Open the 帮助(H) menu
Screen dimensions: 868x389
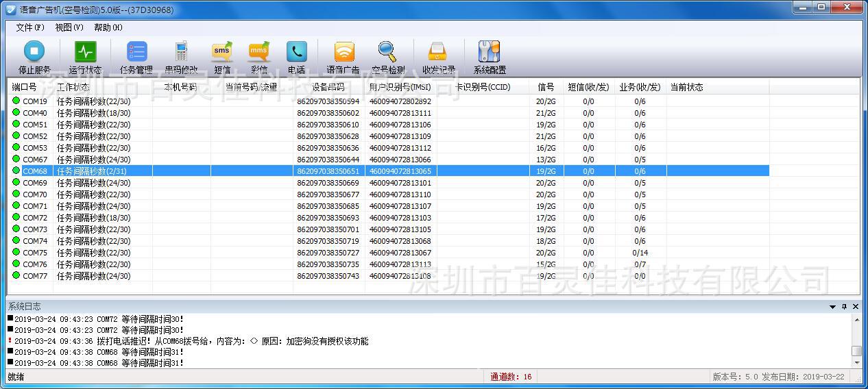click(x=108, y=27)
